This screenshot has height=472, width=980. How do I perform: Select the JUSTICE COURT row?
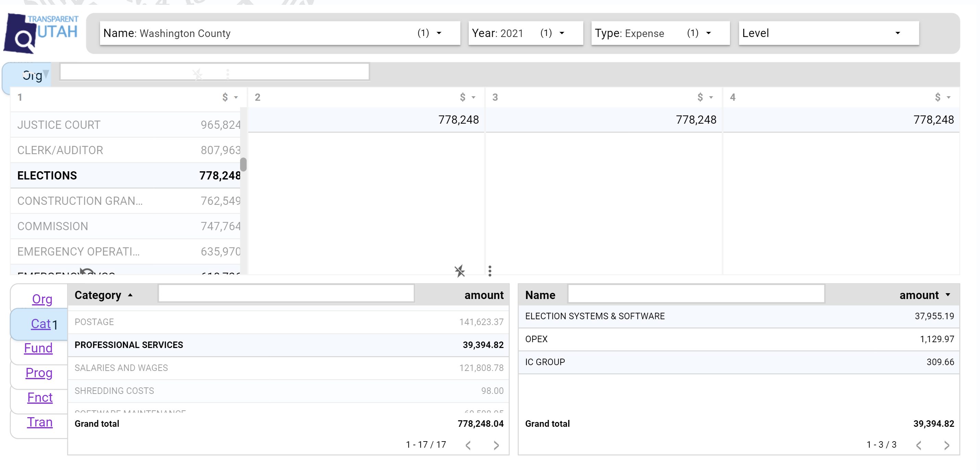click(x=126, y=125)
